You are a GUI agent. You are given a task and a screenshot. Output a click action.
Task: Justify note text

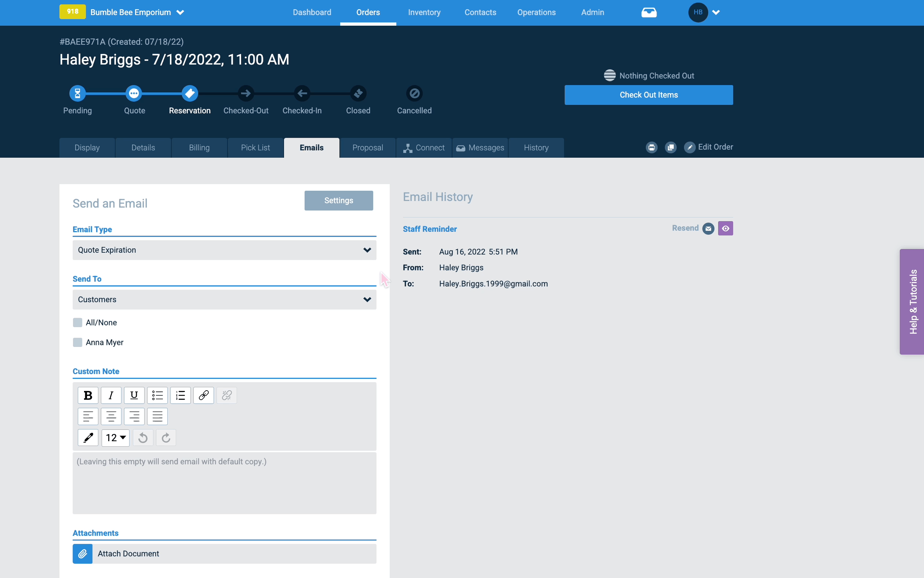click(157, 416)
